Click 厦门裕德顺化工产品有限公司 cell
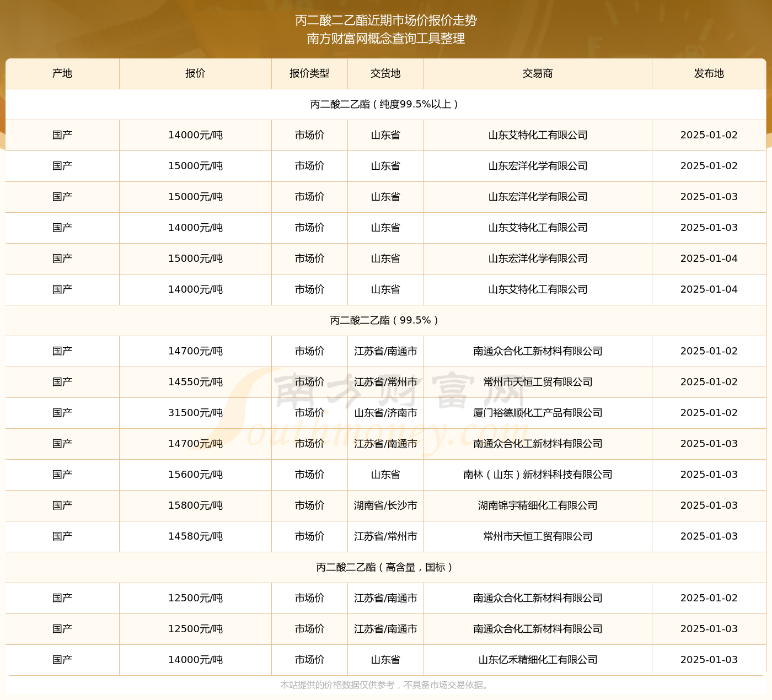Viewport: 772px width, 700px height. click(x=538, y=413)
